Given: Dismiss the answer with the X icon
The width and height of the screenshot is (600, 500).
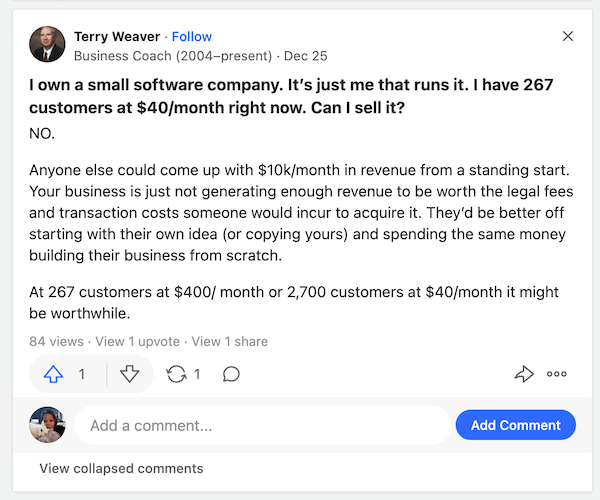Looking at the screenshot, I should 568,36.
